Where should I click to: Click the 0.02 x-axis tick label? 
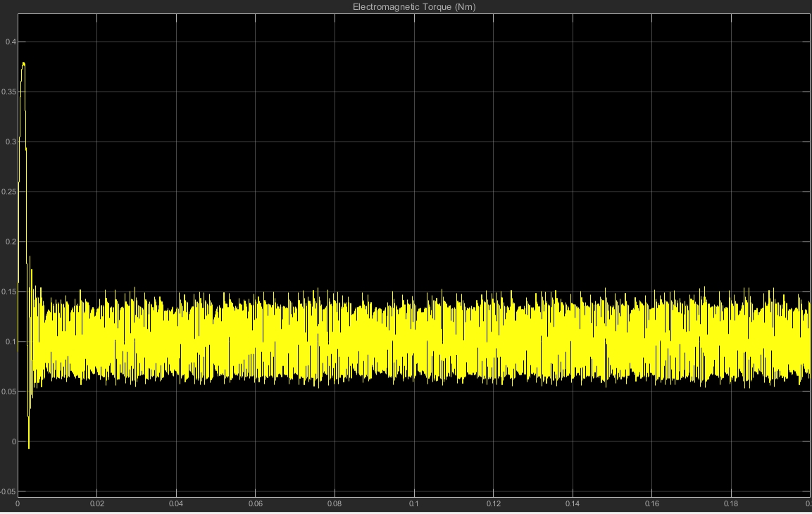(97, 504)
